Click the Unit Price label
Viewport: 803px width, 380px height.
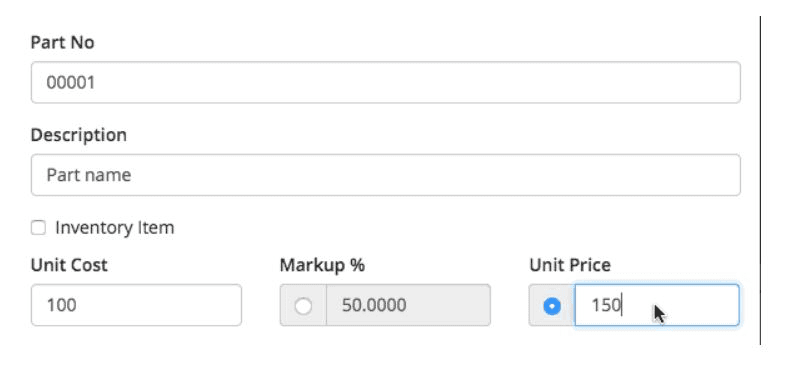pos(570,265)
